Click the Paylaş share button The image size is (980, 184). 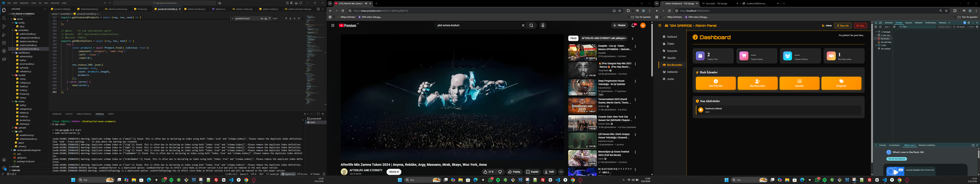click(x=514, y=172)
